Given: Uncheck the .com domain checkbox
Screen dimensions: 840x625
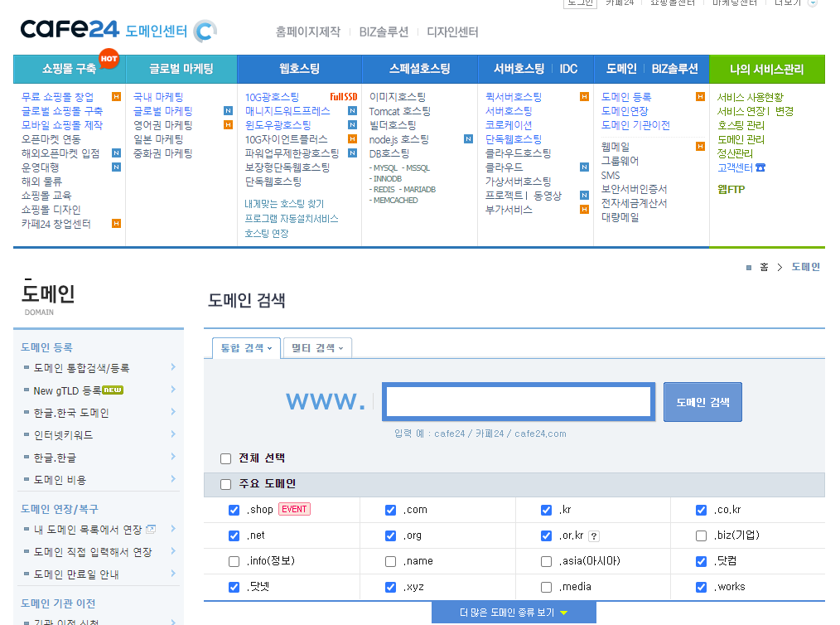Looking at the screenshot, I should [x=390, y=511].
